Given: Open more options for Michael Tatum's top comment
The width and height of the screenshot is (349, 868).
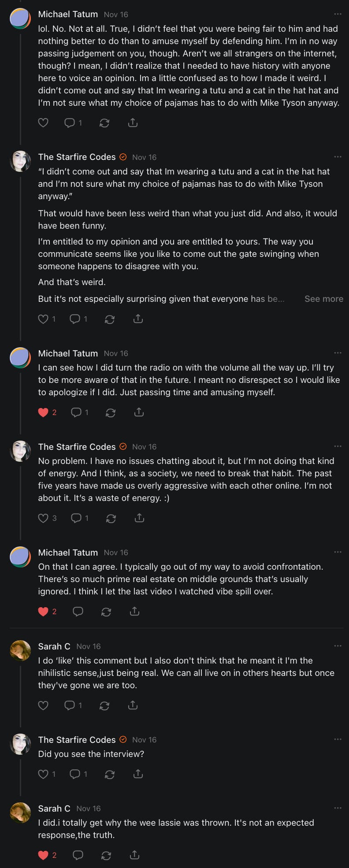Looking at the screenshot, I should [338, 14].
